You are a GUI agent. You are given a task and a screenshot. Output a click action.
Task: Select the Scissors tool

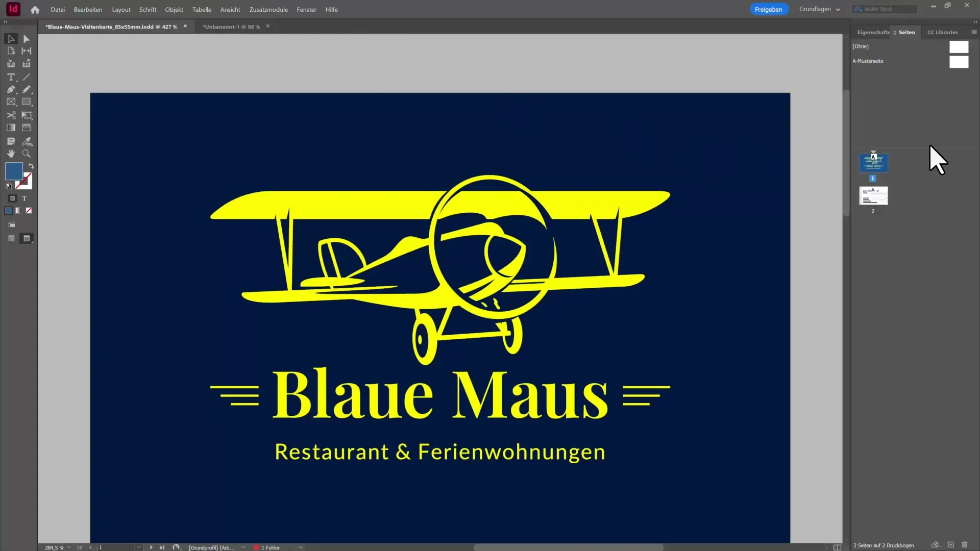point(11,115)
